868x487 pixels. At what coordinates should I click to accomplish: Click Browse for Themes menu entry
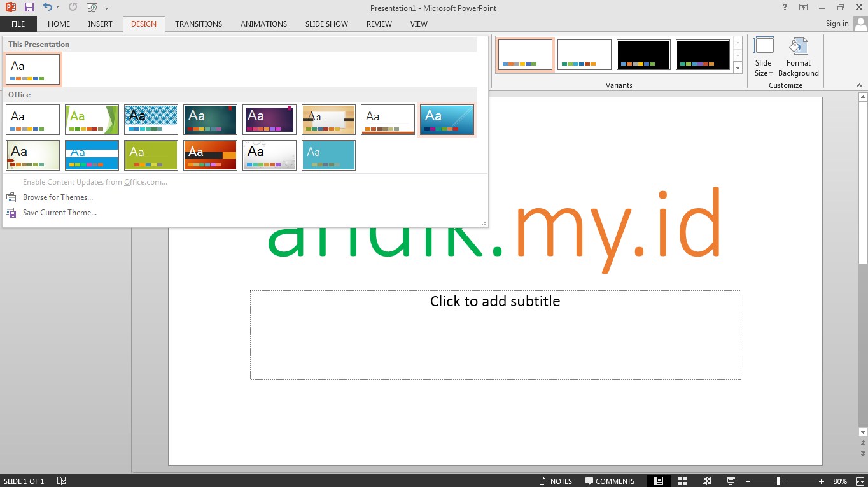[58, 197]
